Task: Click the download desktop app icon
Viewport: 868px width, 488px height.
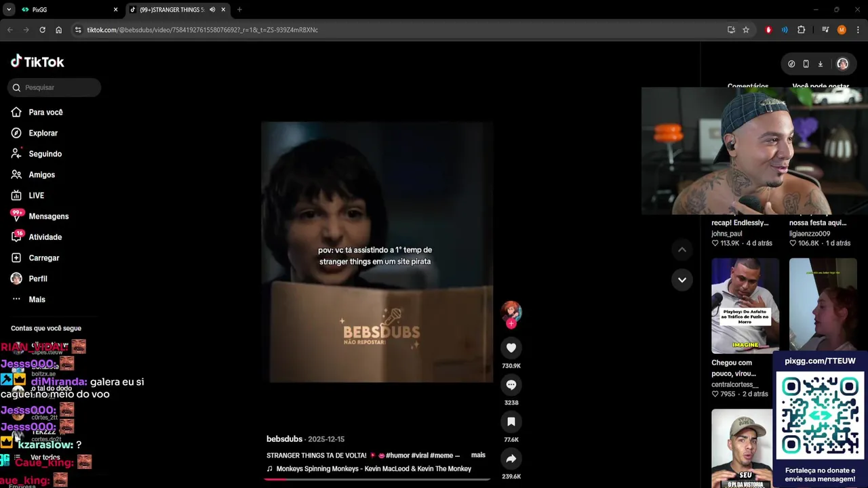Action: point(820,64)
